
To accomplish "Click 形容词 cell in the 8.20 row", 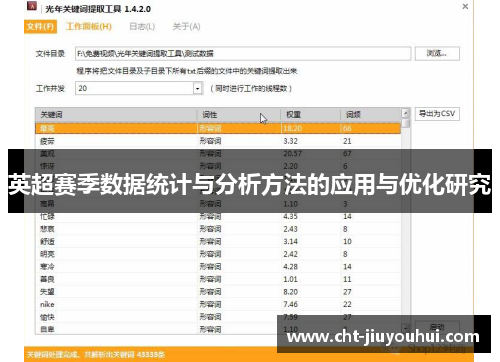I will coord(210,292).
